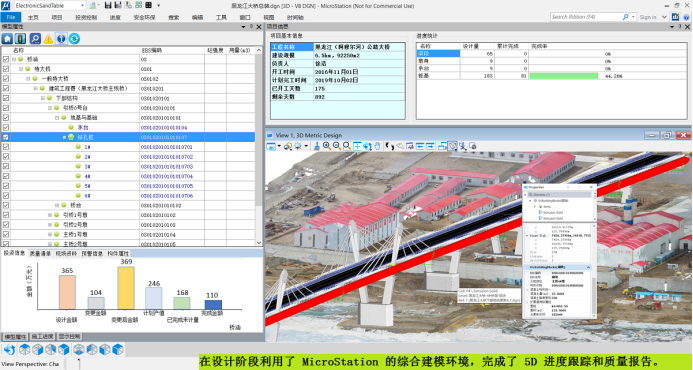Click the Home icon in model panel
This screenshot has width=693, height=370.
point(7,39)
